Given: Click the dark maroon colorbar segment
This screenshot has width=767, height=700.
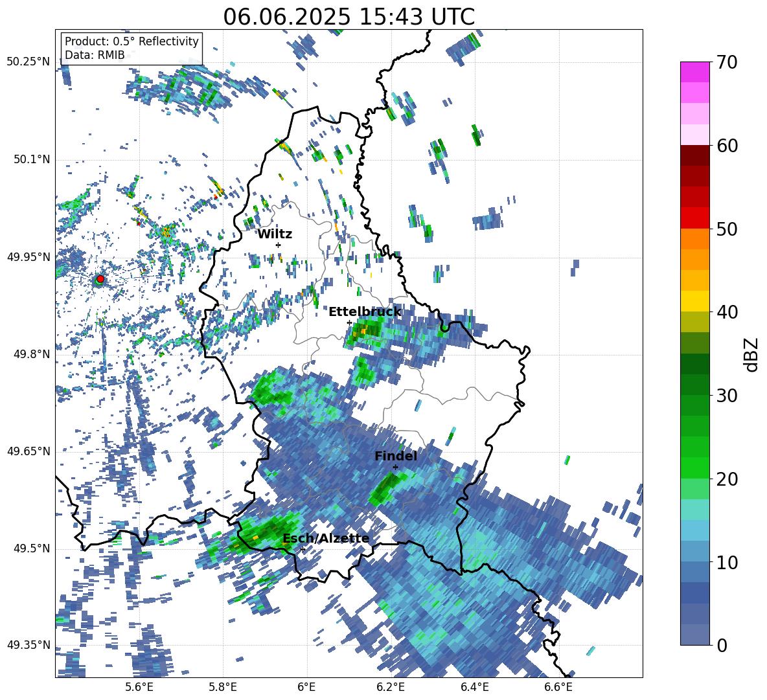Looking at the screenshot, I should 694,155.
